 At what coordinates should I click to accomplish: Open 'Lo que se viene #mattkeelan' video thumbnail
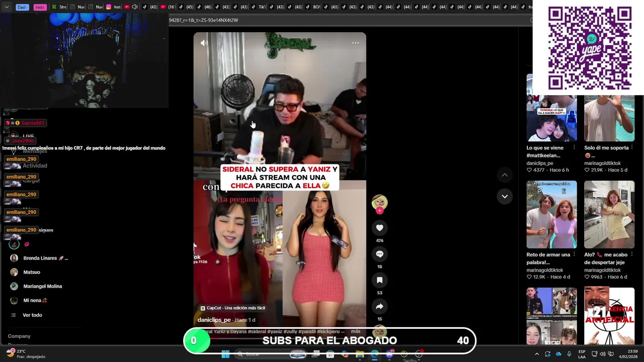[551, 108]
